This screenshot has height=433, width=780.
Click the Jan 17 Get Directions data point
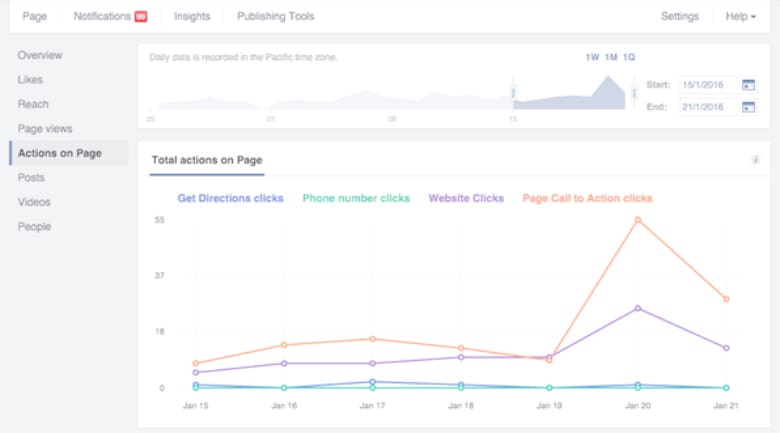pyautogui.click(x=372, y=381)
